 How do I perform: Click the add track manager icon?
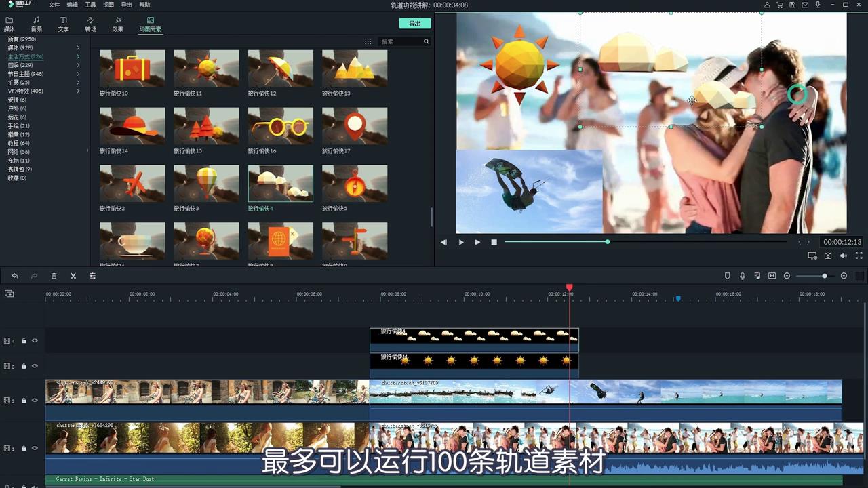tap(9, 293)
